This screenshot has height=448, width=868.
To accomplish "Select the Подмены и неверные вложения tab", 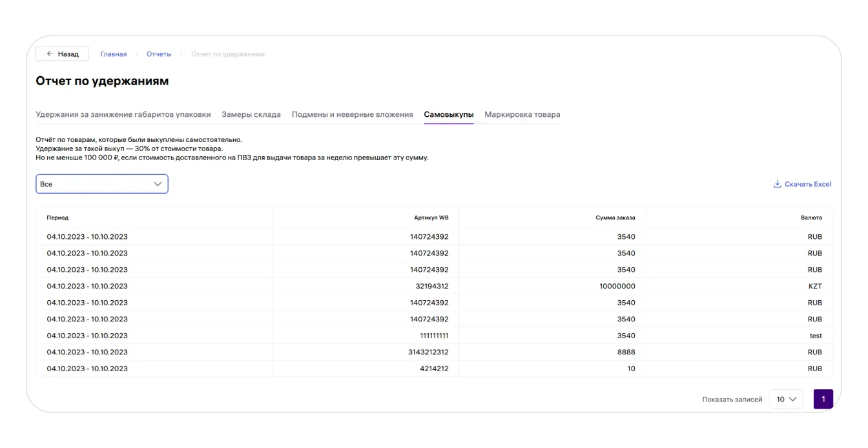I will point(352,114).
